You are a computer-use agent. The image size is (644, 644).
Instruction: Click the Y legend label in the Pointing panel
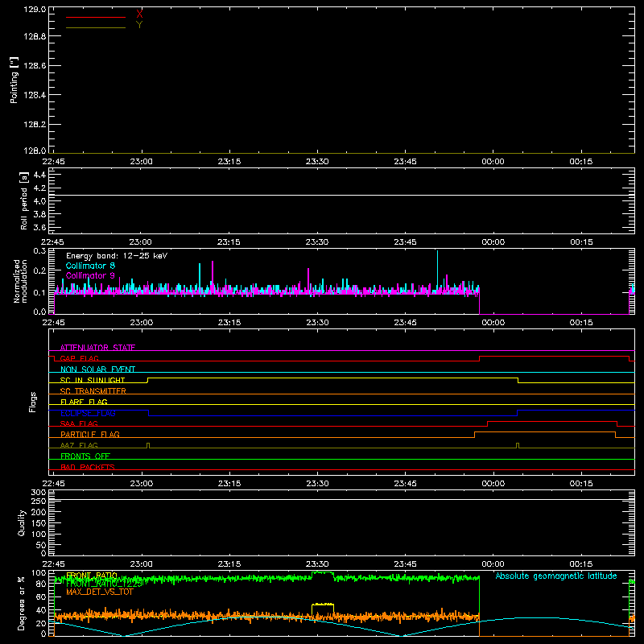click(x=139, y=25)
